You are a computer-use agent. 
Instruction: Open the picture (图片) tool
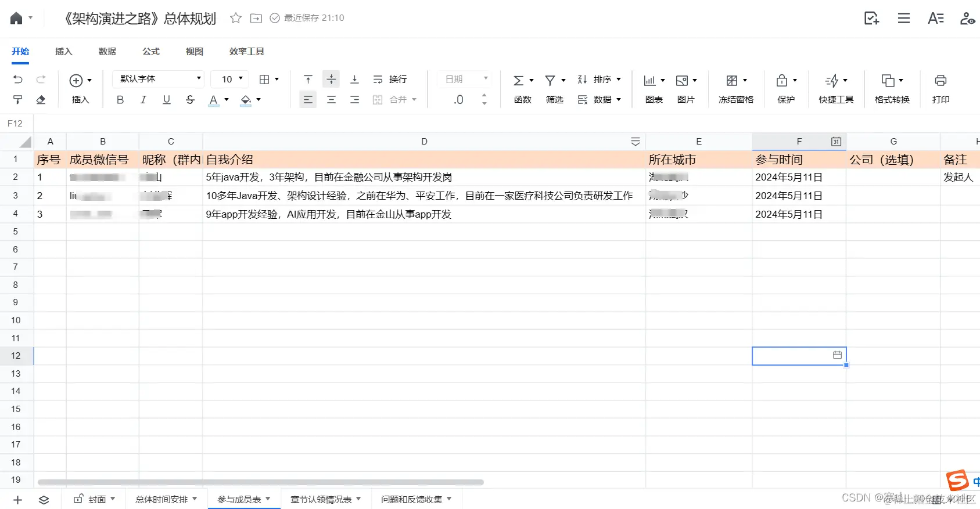point(686,89)
